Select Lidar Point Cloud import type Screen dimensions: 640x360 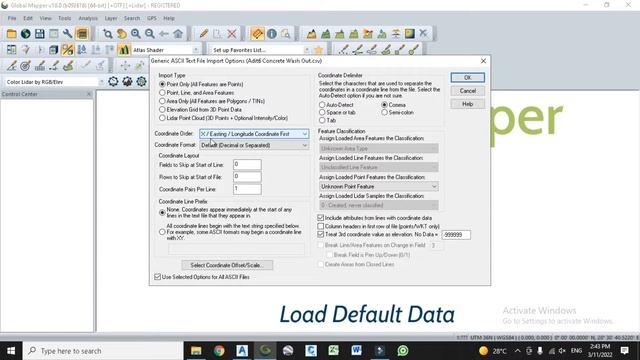click(162, 118)
